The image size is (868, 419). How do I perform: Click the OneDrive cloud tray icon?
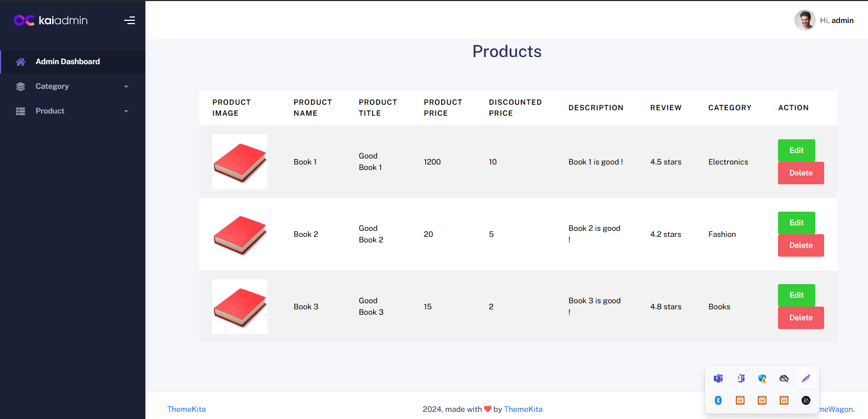(x=784, y=378)
